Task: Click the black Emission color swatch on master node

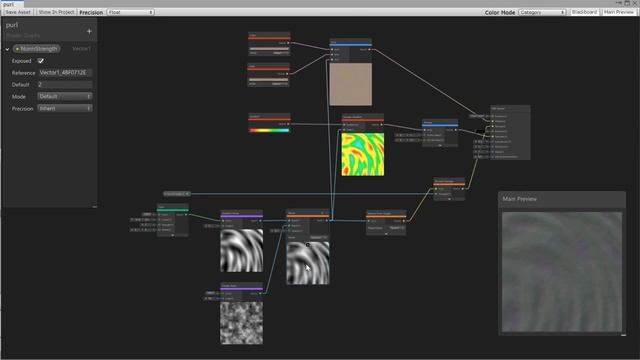Action: click(480, 131)
